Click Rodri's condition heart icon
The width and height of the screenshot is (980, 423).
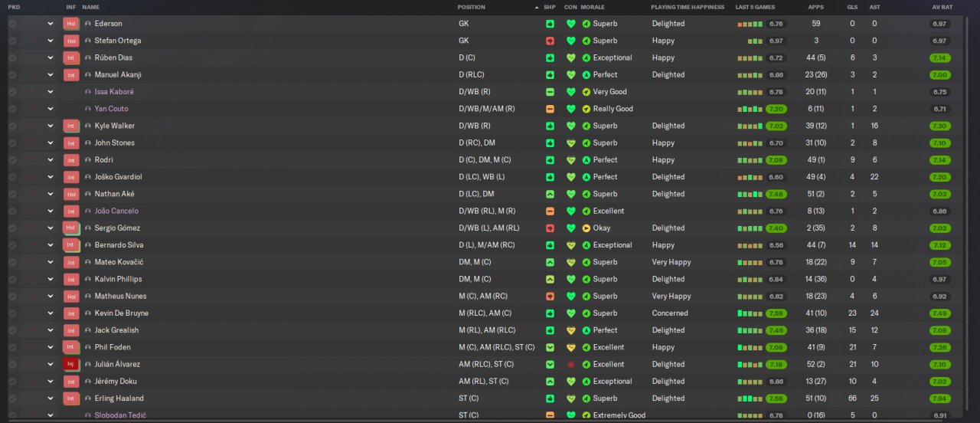(x=570, y=160)
